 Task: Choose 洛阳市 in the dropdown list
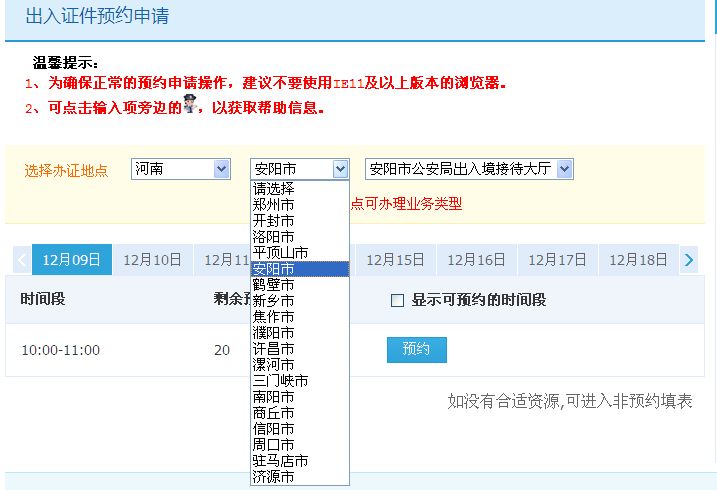pyautogui.click(x=273, y=237)
